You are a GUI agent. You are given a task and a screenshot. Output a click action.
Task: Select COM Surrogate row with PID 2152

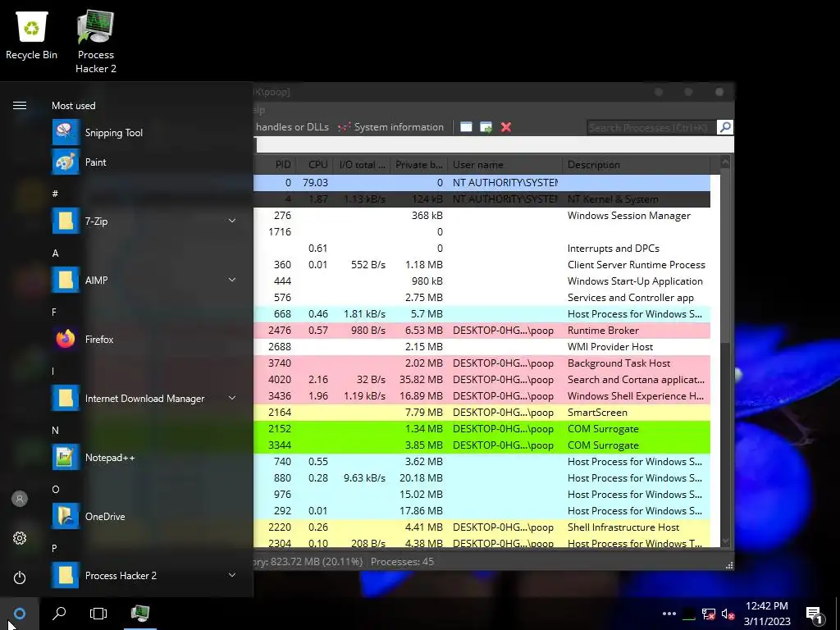(x=482, y=428)
